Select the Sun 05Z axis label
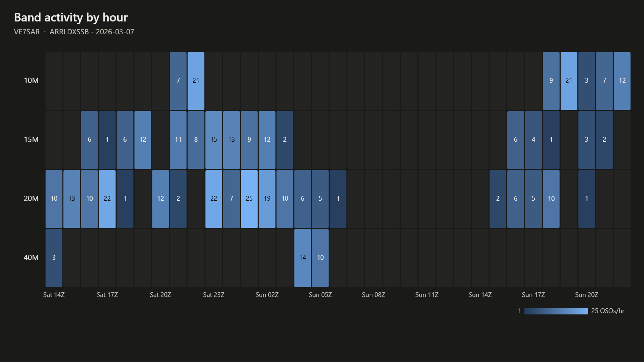The height and width of the screenshot is (362, 644). pos(320,295)
